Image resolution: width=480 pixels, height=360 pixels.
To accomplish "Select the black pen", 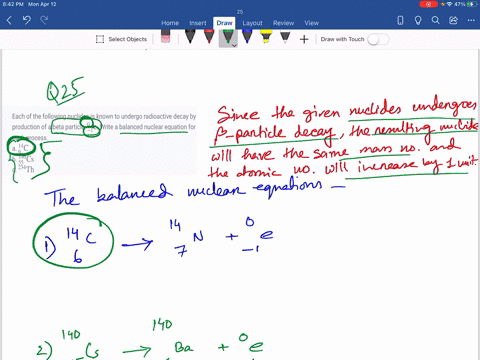I will coord(190,37).
